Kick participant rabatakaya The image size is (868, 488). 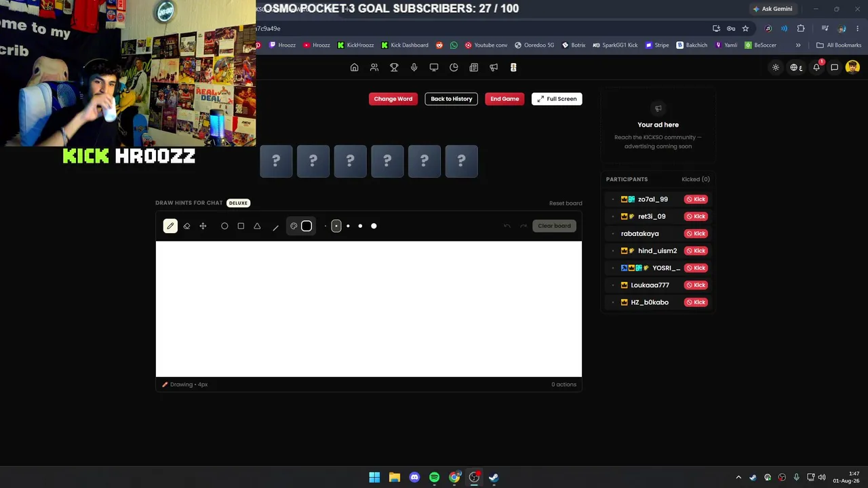tap(696, 234)
